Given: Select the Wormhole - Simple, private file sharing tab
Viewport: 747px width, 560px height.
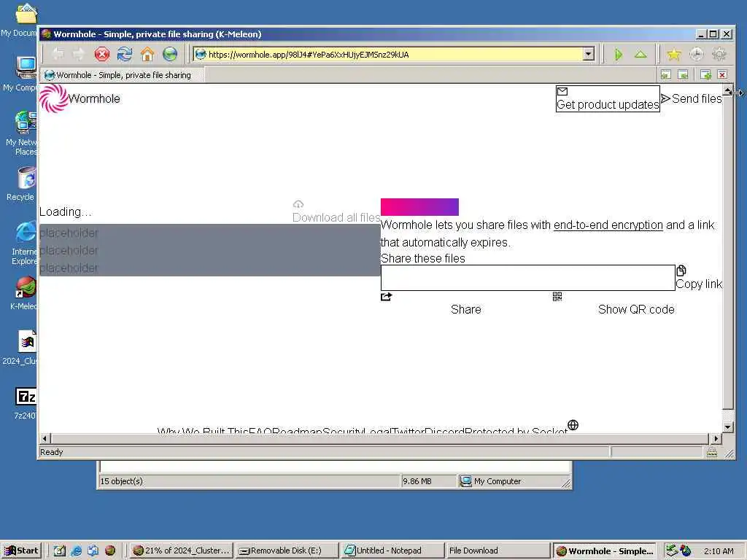Looking at the screenshot, I should [123, 75].
